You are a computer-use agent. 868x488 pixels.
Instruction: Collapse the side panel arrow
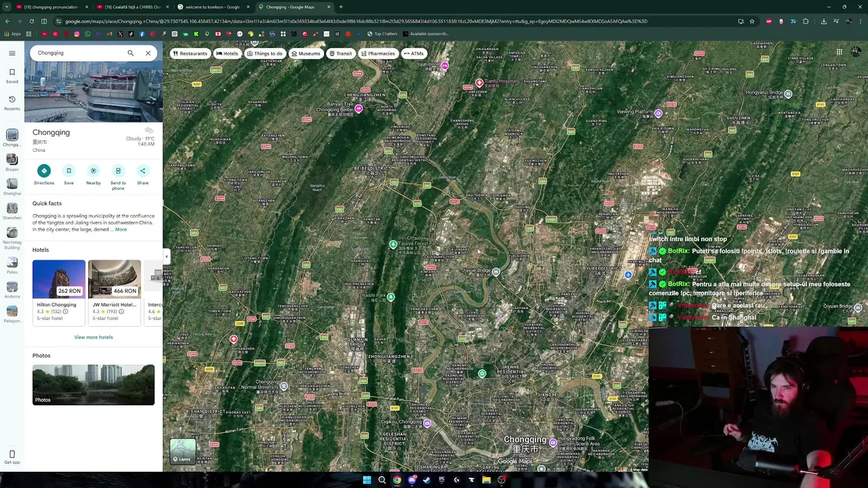(166, 256)
